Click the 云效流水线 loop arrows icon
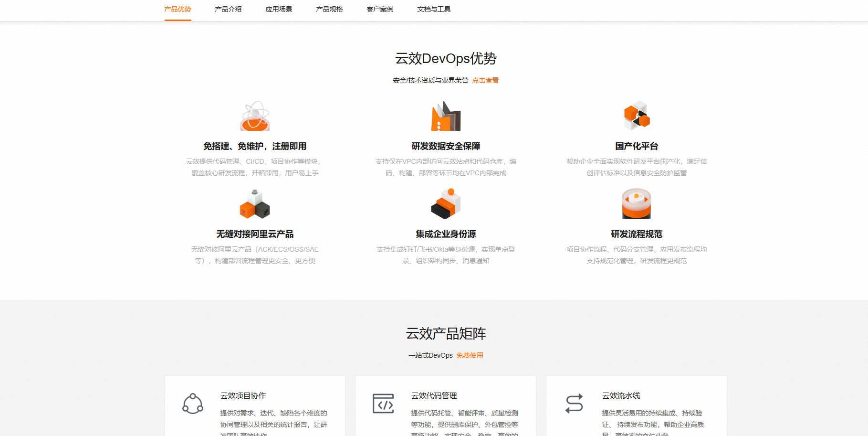This screenshot has width=868, height=436. (574, 404)
